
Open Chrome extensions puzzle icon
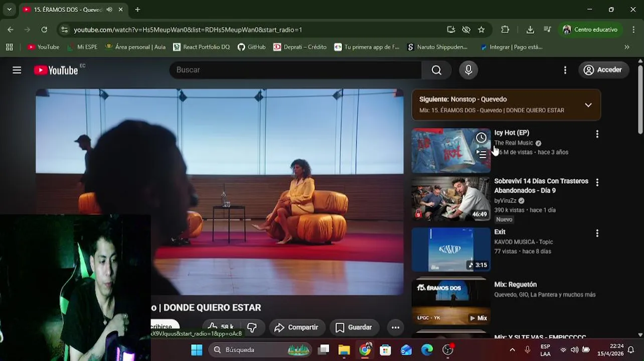tap(505, 30)
